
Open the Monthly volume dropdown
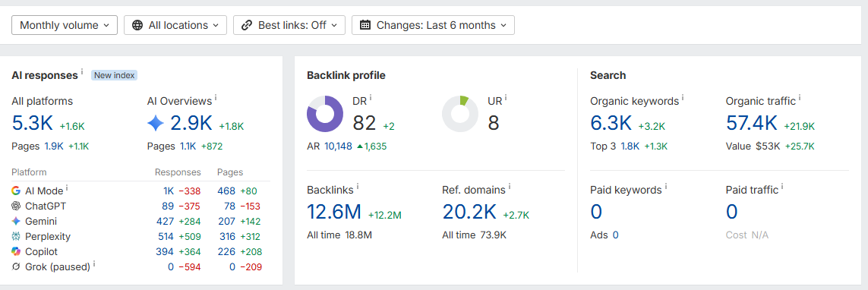65,25
